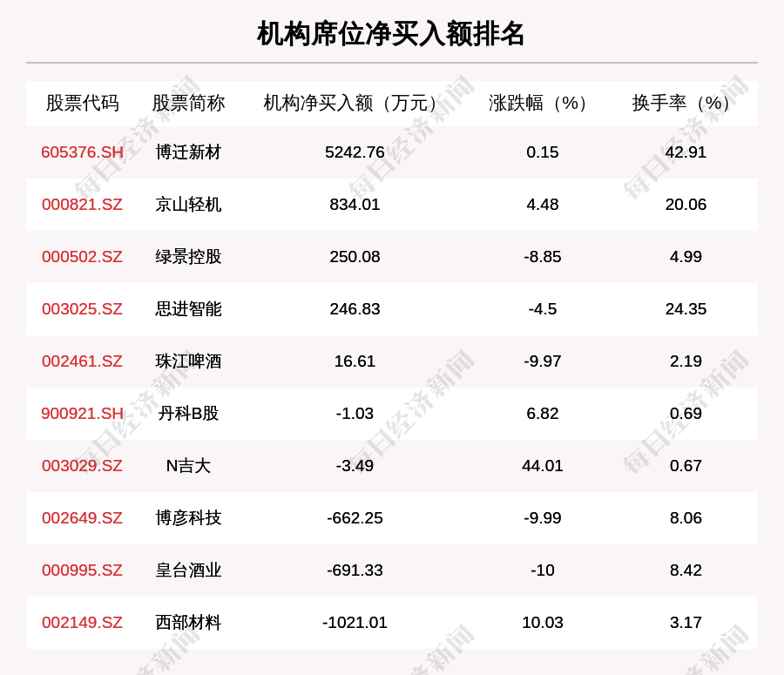
Task: Select stock name 丹科B股
Action: tap(188, 414)
